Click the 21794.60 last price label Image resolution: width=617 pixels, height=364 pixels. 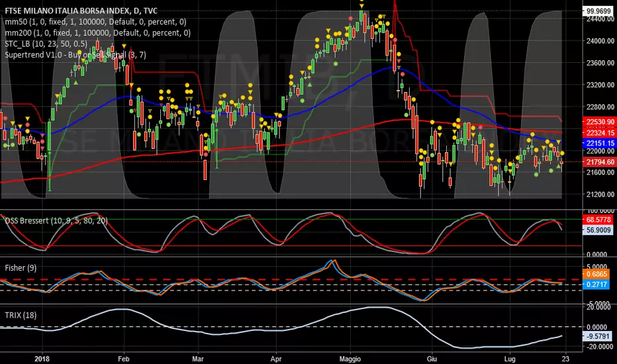[x=599, y=161]
